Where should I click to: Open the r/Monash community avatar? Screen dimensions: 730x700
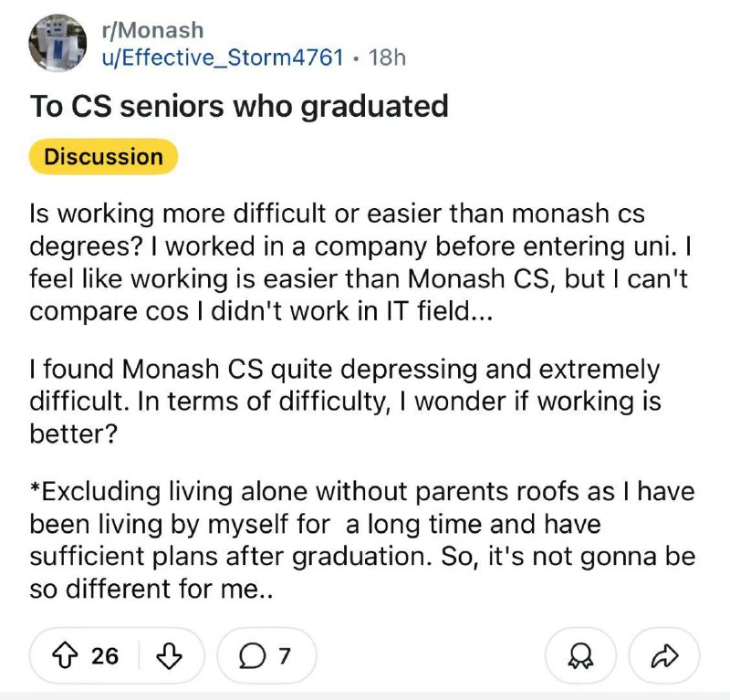point(57,43)
